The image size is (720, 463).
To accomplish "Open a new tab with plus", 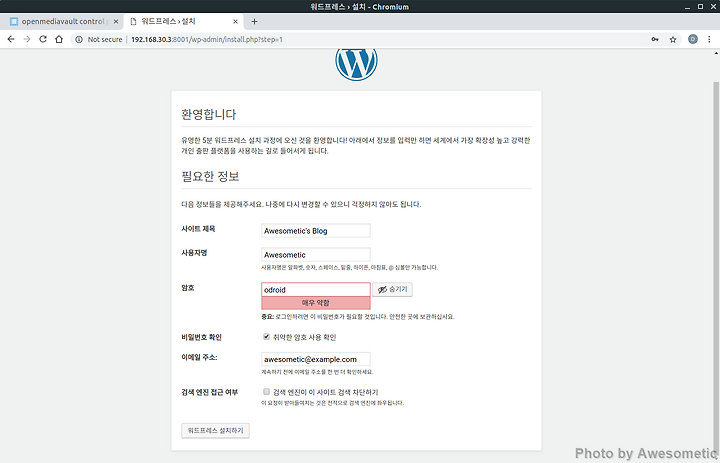I will tap(254, 22).
